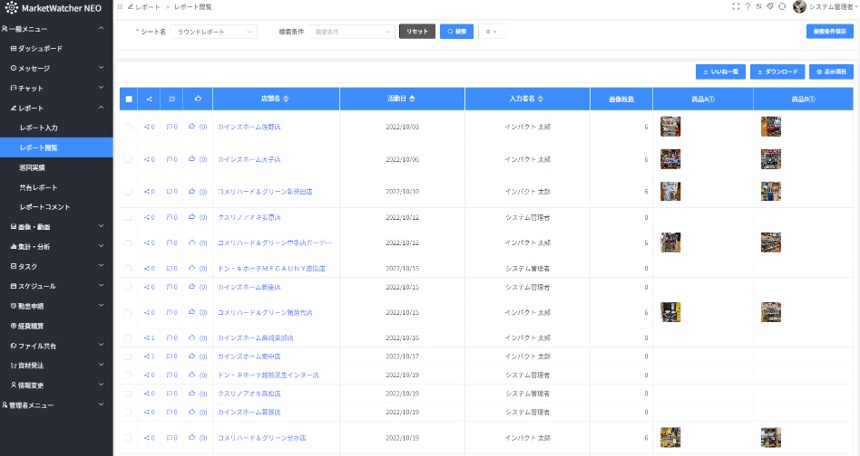Click the thumbs-up column header icon

pyautogui.click(x=198, y=99)
